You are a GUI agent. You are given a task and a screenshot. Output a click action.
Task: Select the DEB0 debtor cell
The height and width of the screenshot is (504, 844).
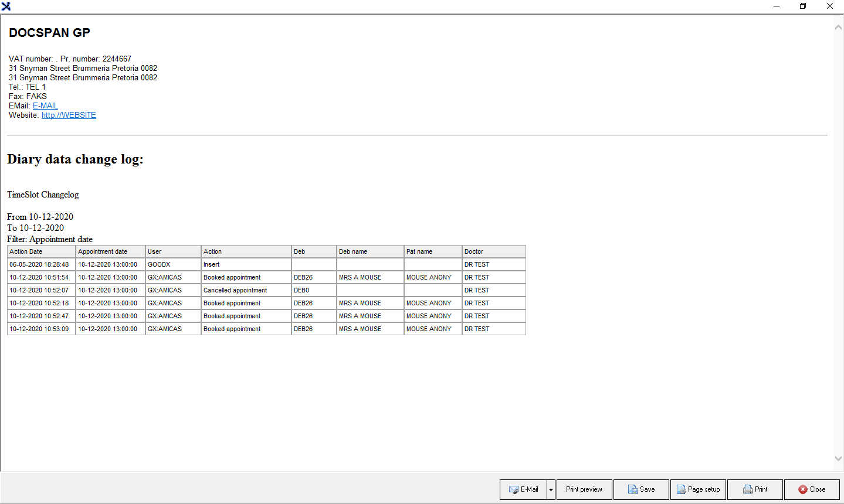[x=301, y=290]
